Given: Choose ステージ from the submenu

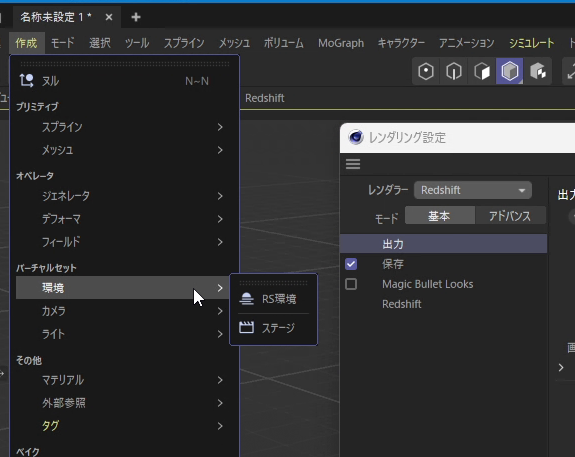Looking at the screenshot, I should click(x=274, y=328).
